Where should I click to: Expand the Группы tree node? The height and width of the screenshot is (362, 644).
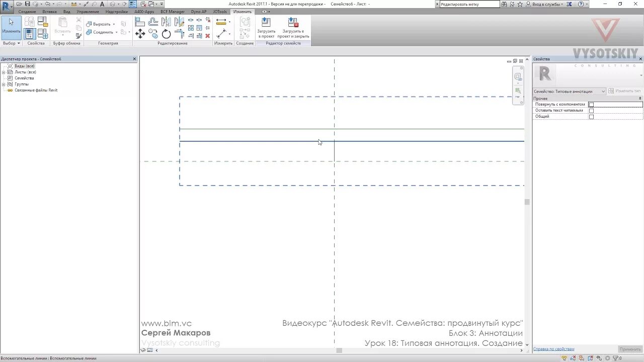coord(4,84)
